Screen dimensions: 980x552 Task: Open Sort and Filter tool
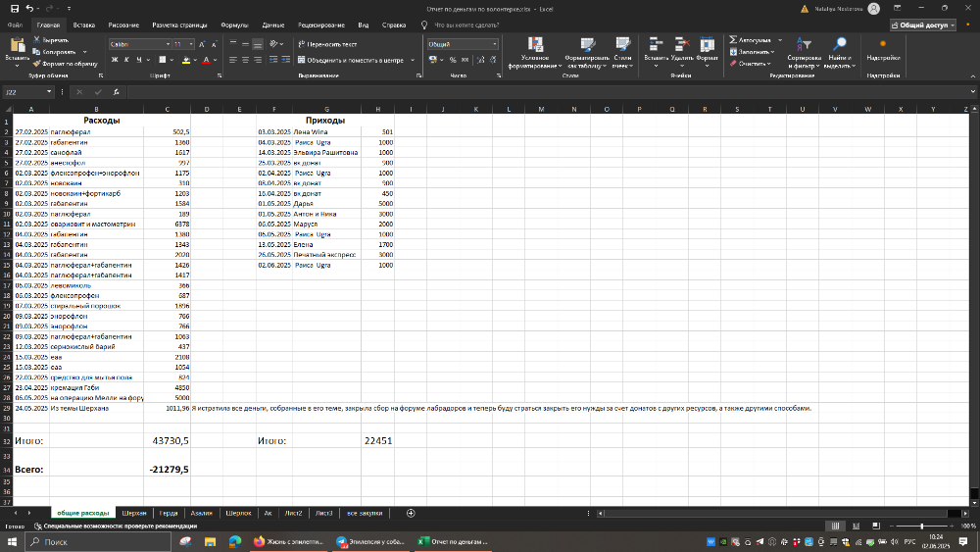pyautogui.click(x=804, y=46)
